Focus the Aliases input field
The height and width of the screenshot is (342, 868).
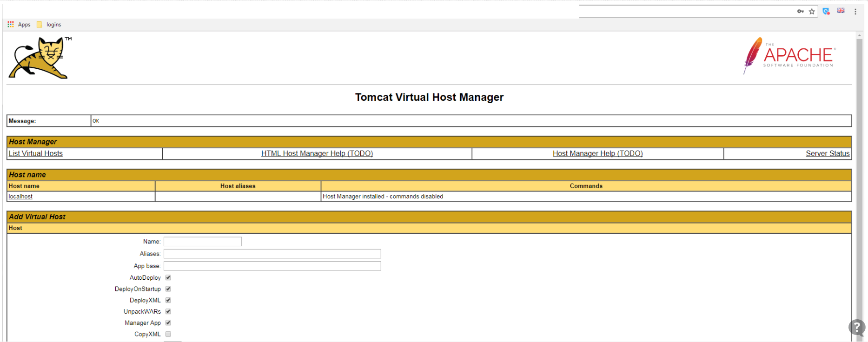(272, 254)
